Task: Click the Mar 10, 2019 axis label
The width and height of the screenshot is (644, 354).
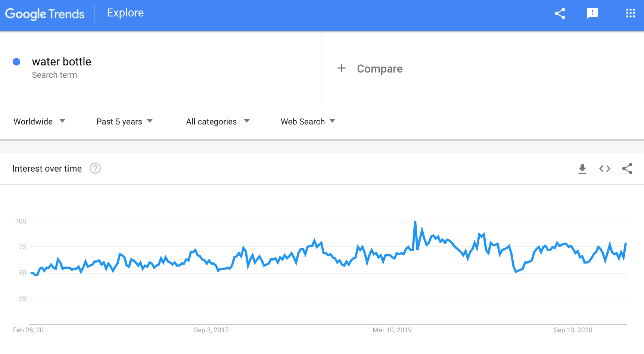Action: [392, 330]
